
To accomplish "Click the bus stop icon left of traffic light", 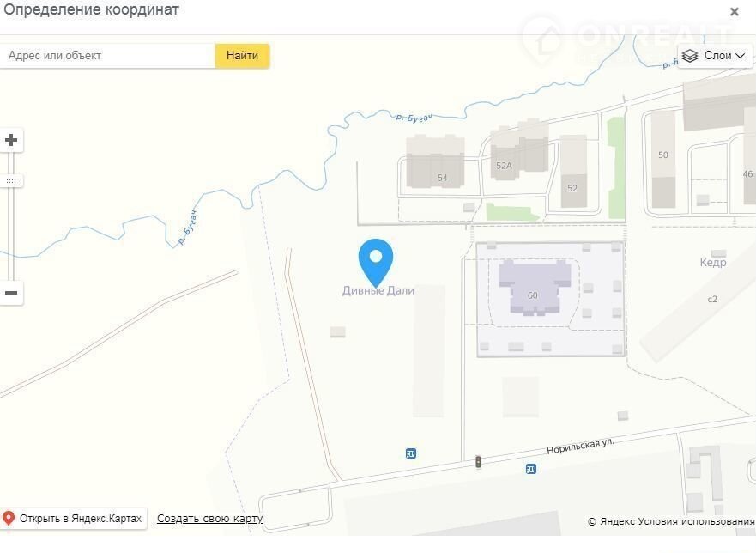I will point(411,453).
